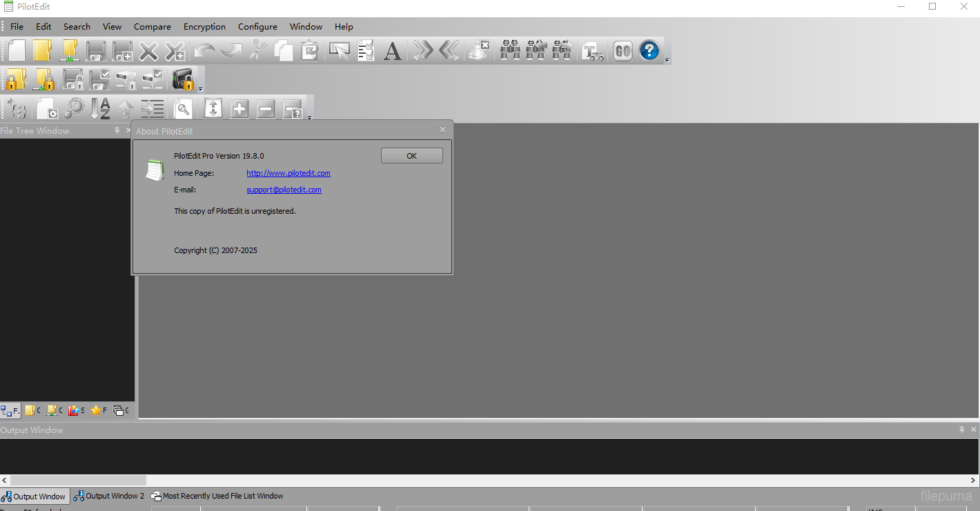Open an FTP file via the networked folder icon
This screenshot has height=511, width=980.
tap(69, 50)
